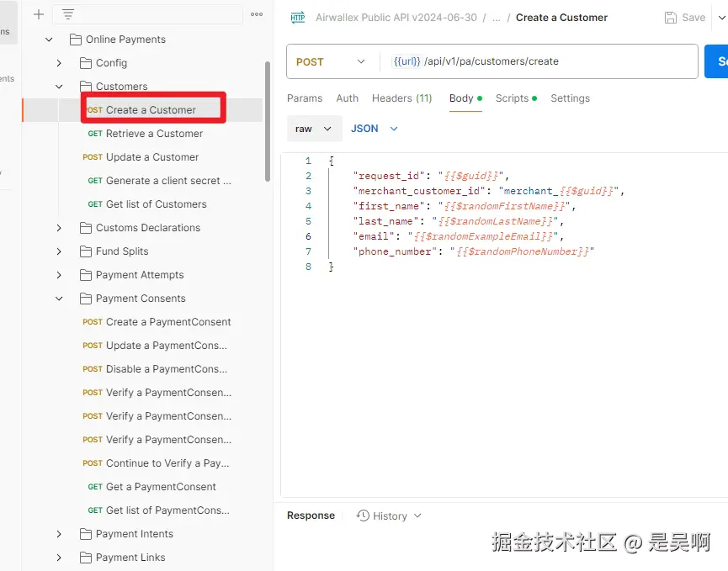Click the Payment Links folder icon
The image size is (728, 571).
(86, 558)
